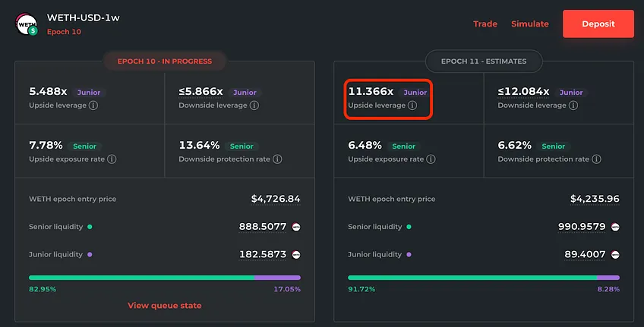The width and height of the screenshot is (644, 327).
Task: Click the Epoch 10 senior/junior liquidity bar
Action: point(165,278)
